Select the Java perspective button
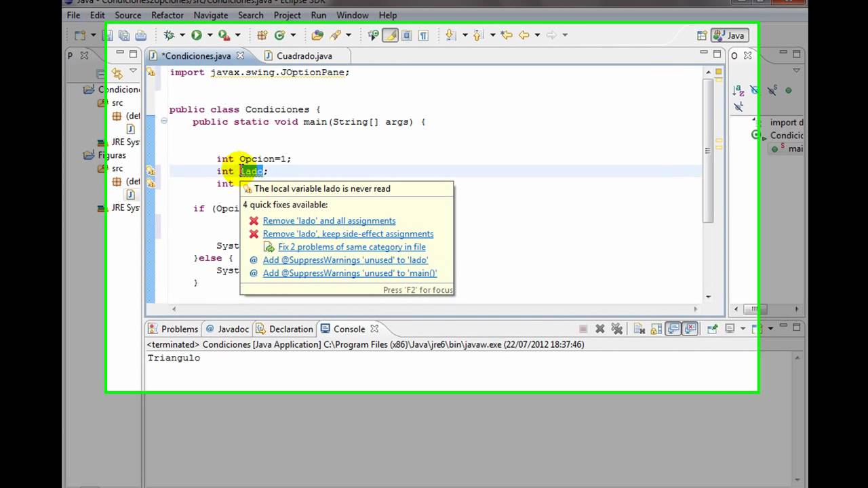The height and width of the screenshot is (488, 868). 730,35
